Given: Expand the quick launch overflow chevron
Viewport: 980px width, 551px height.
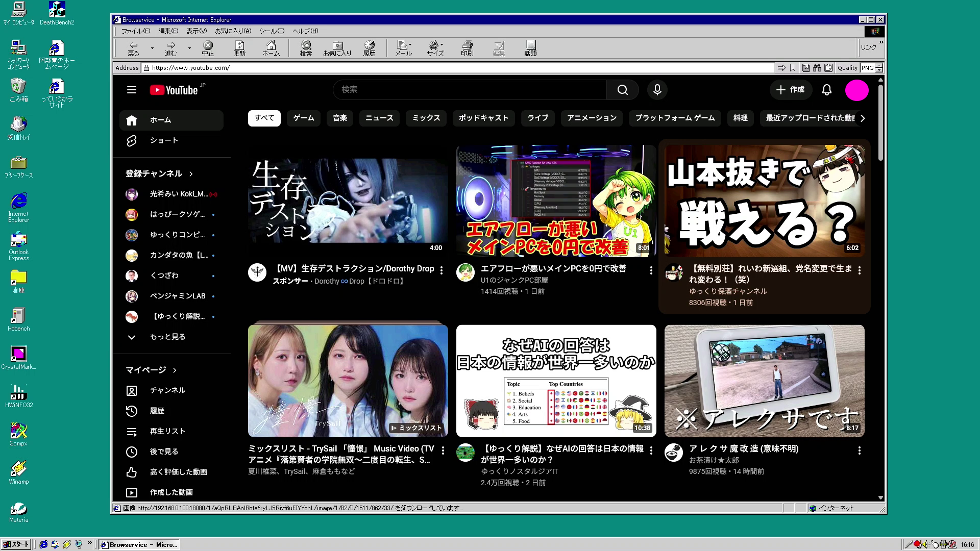Looking at the screenshot, I should click(90, 543).
